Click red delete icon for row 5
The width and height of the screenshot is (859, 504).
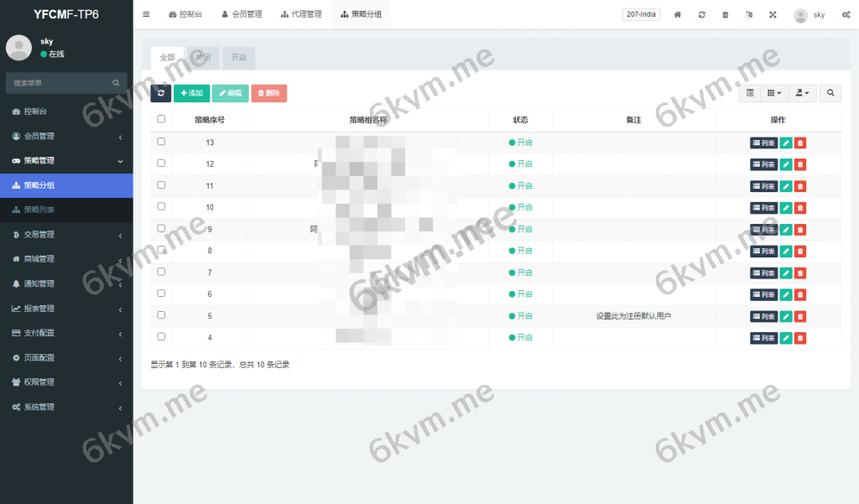click(x=800, y=316)
